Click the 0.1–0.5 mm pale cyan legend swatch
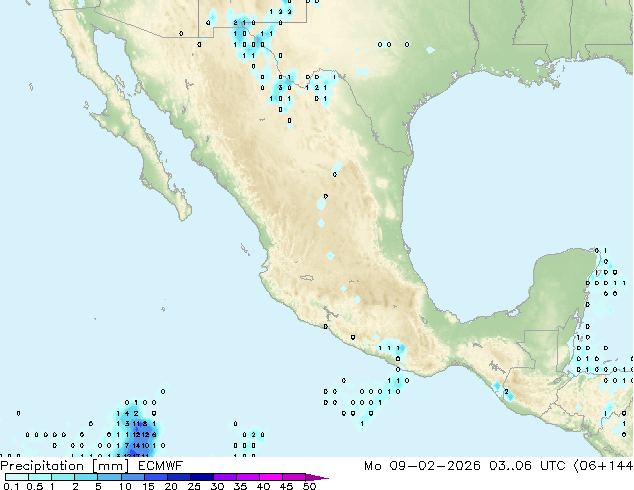The image size is (634, 490). (x=17, y=477)
